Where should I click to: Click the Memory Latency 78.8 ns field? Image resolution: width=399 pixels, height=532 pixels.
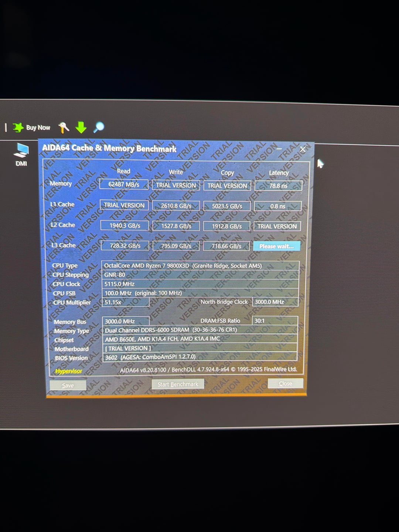tap(278, 185)
